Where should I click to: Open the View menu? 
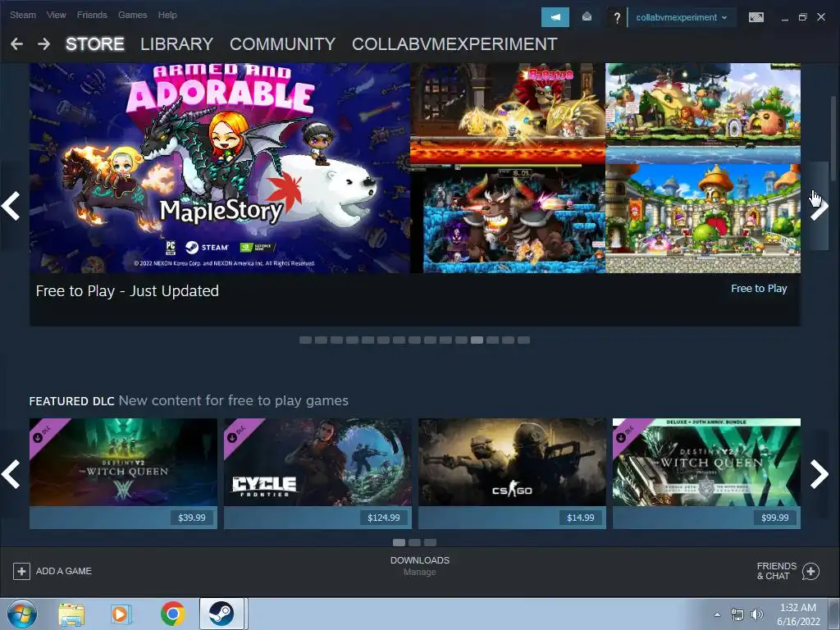click(57, 15)
